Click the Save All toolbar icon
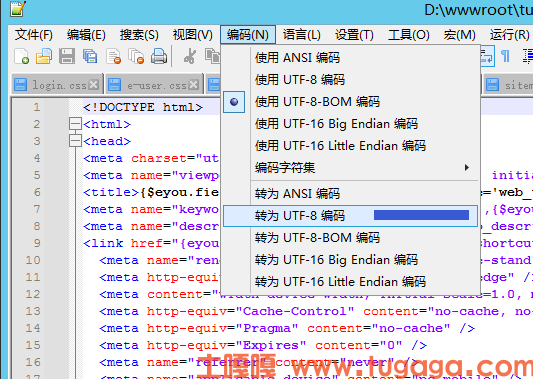Image resolution: width=533 pixels, height=379 pixels. coord(90,56)
